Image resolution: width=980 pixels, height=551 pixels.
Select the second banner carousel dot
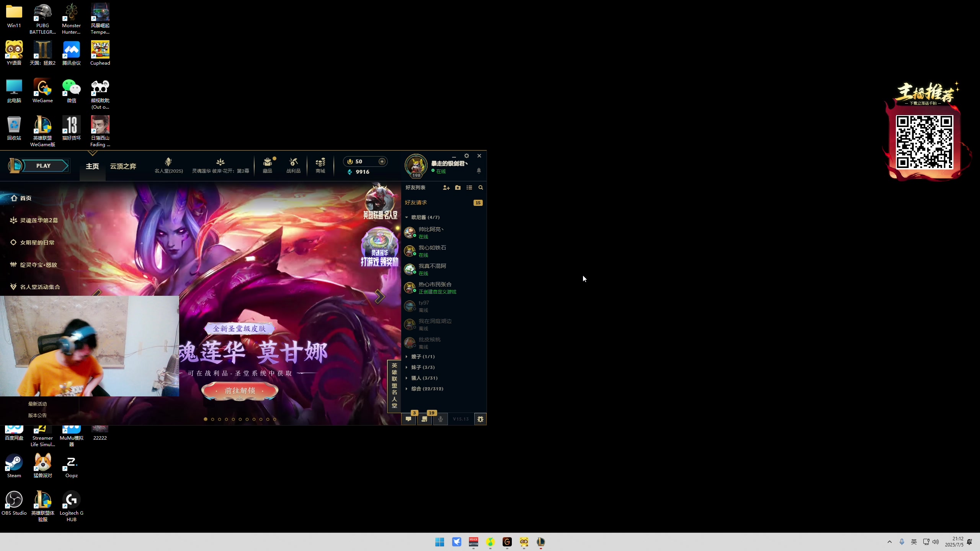pos(212,419)
